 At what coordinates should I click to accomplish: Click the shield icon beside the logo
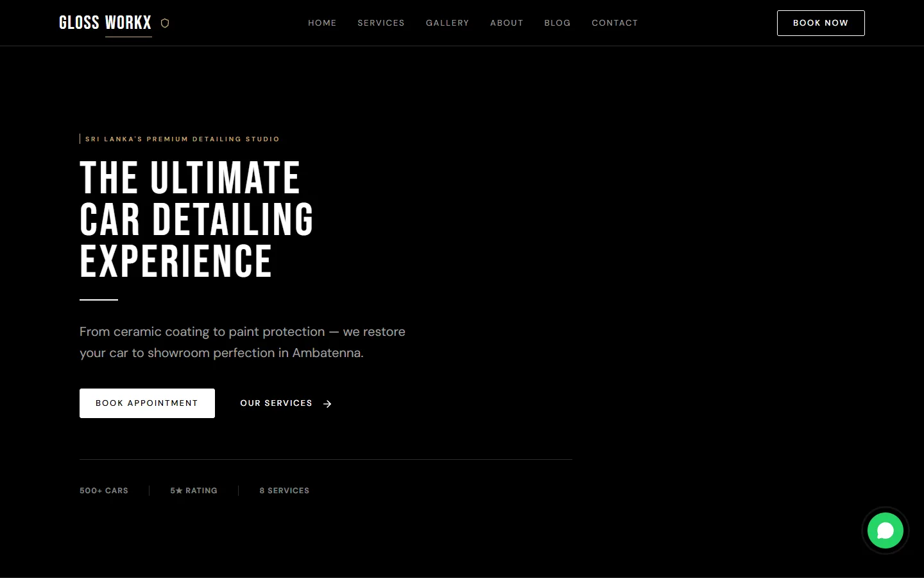coord(165,23)
